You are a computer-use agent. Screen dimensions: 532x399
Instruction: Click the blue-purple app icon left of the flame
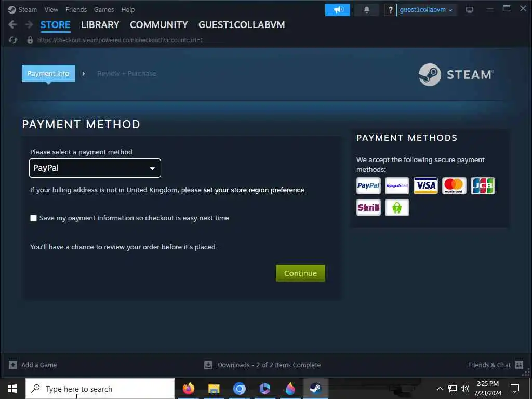point(264,389)
